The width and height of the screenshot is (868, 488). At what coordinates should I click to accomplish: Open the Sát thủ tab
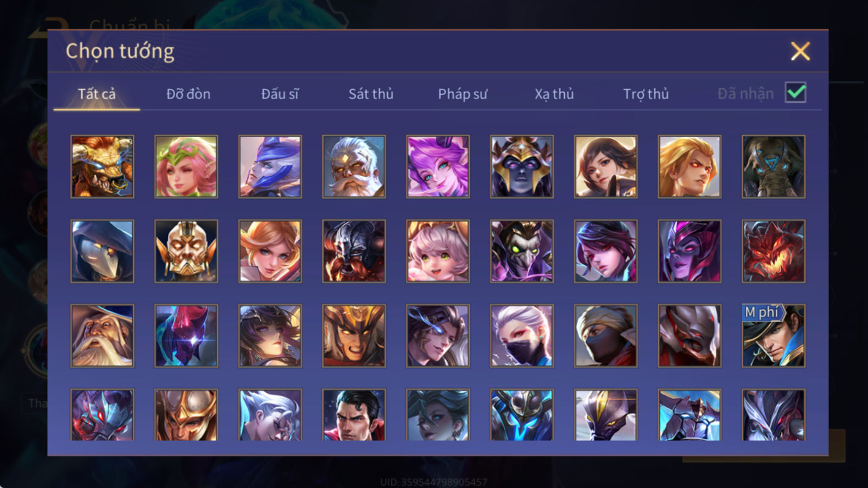click(x=371, y=94)
